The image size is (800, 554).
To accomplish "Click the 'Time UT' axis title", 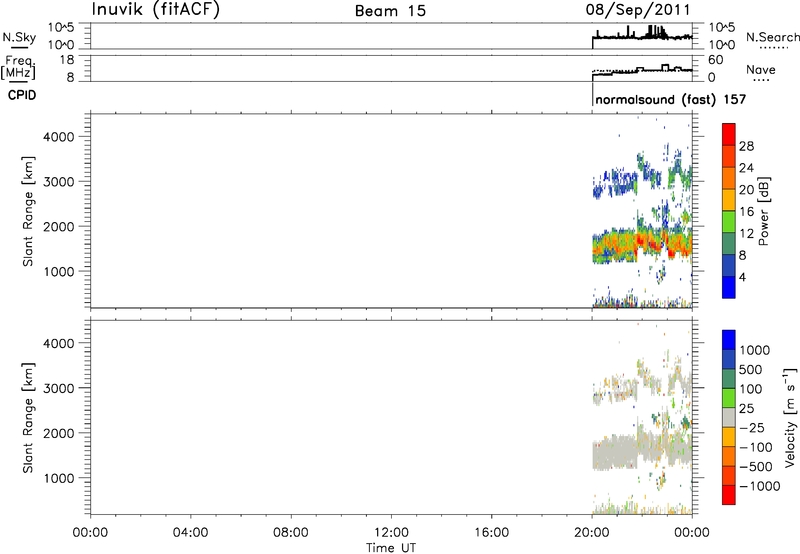I will (391, 548).
